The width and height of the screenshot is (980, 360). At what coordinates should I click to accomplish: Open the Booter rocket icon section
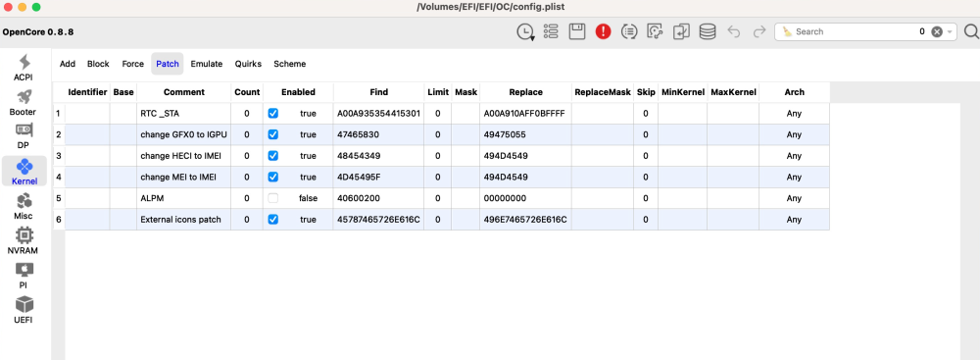pos(24,102)
